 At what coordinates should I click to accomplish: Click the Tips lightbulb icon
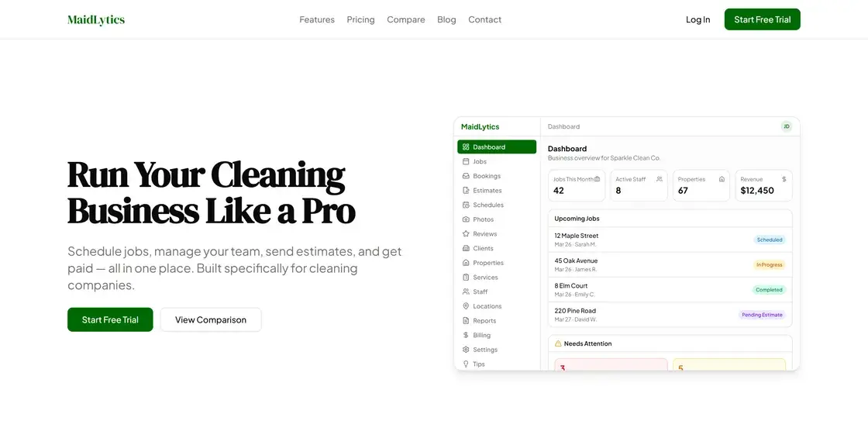coord(466,364)
